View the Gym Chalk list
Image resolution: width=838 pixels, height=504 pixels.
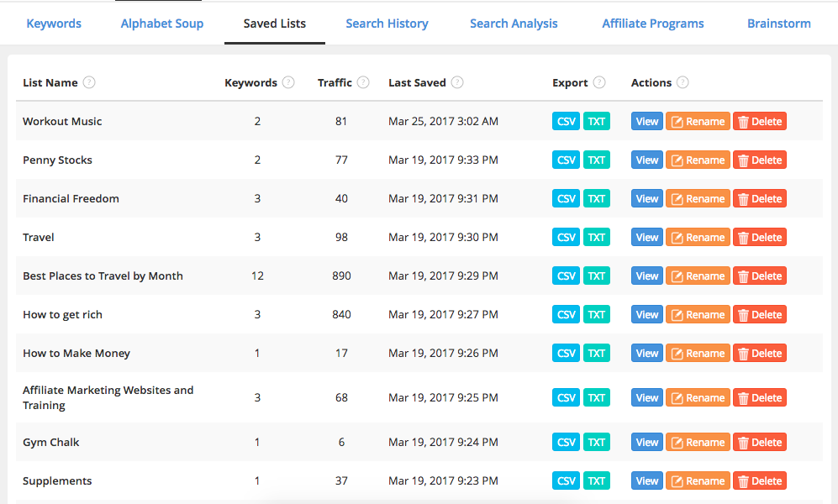pos(646,442)
